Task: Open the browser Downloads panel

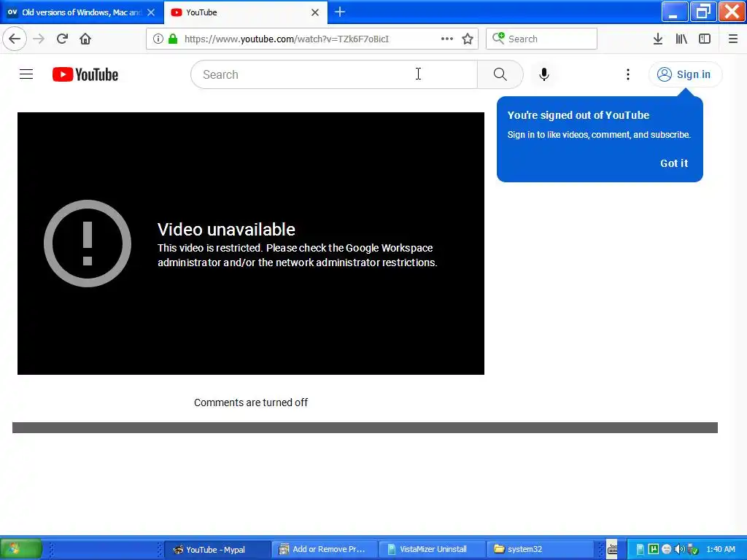Action: 657,39
